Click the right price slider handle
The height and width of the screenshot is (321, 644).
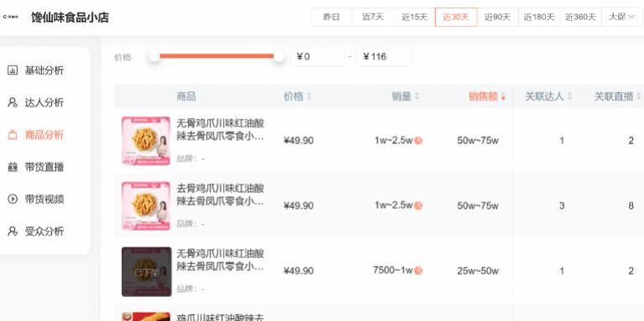pos(279,56)
